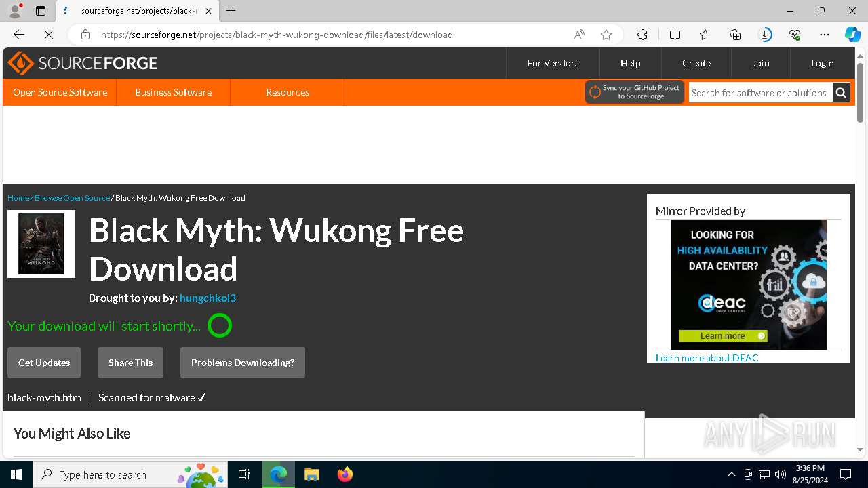The height and width of the screenshot is (488, 868).
Task: Open the notification center icon
Action: tap(846, 474)
